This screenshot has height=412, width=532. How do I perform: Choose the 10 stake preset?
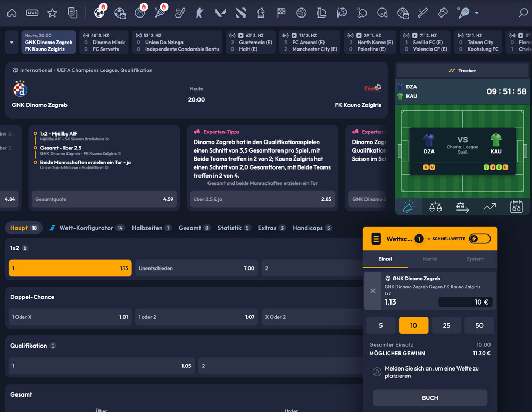[413, 325]
